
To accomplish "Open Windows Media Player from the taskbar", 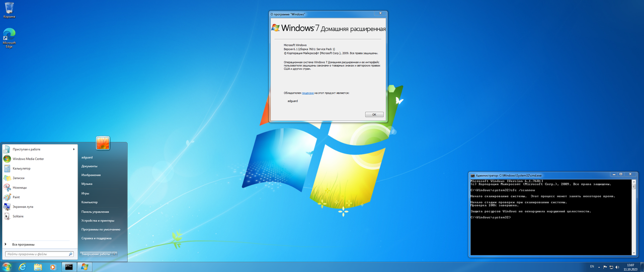I will point(53,266).
